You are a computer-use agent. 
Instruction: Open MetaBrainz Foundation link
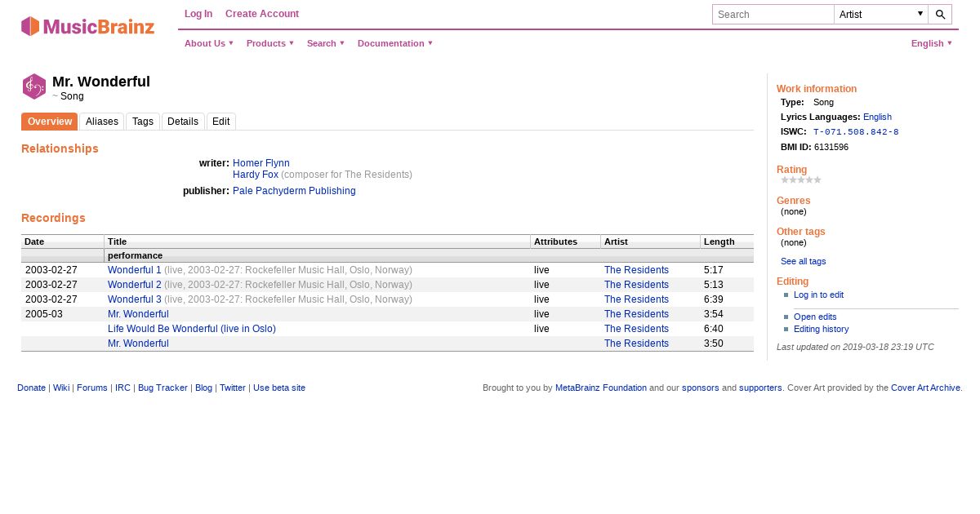[601, 388]
